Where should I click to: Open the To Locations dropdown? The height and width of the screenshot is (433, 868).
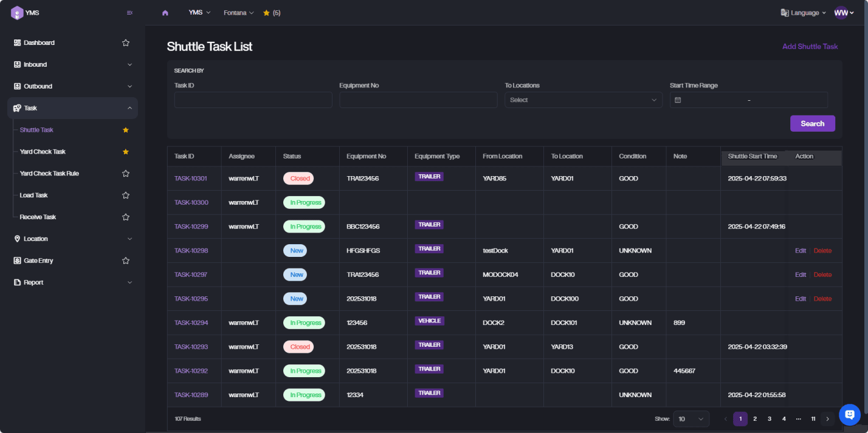(583, 100)
